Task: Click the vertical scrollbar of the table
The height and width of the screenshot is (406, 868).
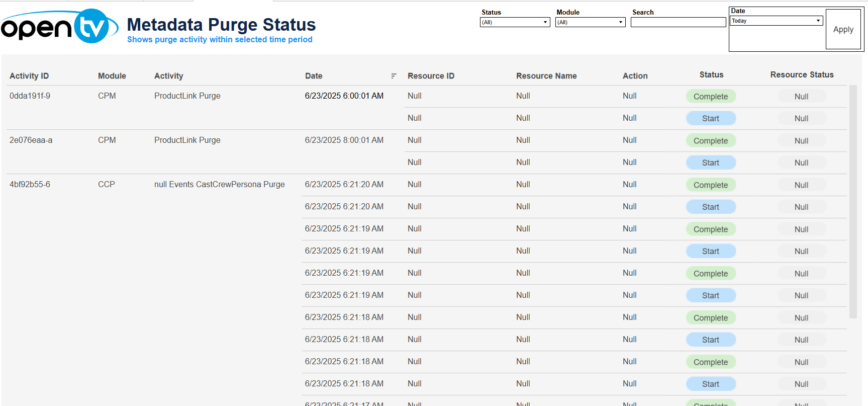Action: click(x=852, y=201)
